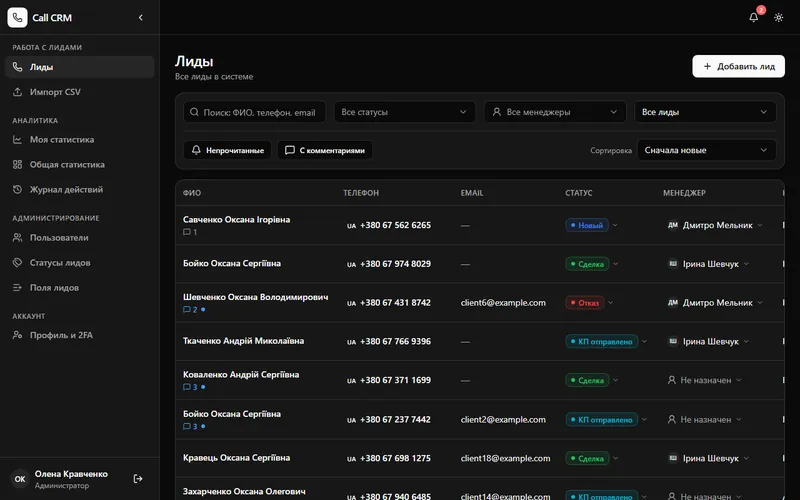Expand the Все менеджеры dropdown
Viewport: 800px width, 500px height.
click(555, 112)
